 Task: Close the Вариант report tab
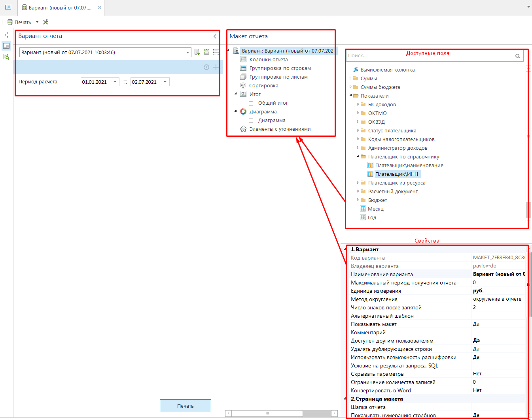[100, 8]
